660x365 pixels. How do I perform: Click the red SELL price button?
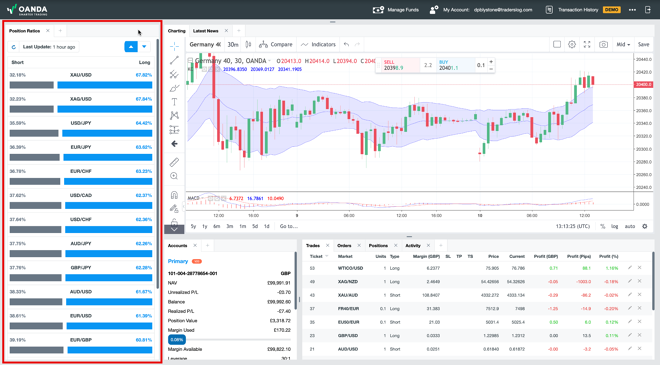click(x=398, y=65)
